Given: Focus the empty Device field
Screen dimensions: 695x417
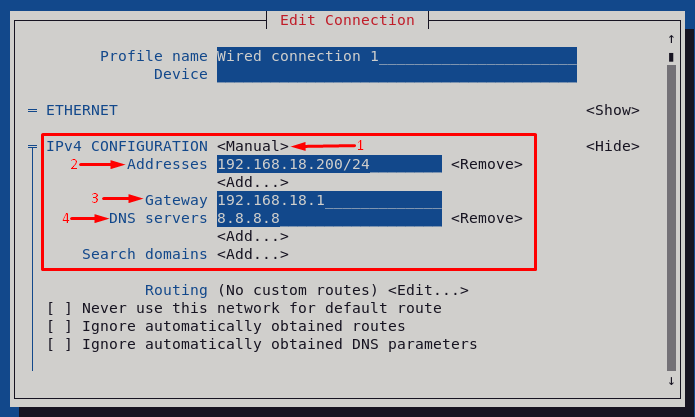Looking at the screenshot, I should (397, 74).
